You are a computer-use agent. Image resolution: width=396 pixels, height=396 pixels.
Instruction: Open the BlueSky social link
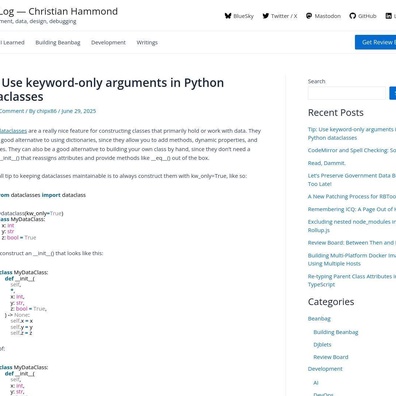tap(239, 16)
